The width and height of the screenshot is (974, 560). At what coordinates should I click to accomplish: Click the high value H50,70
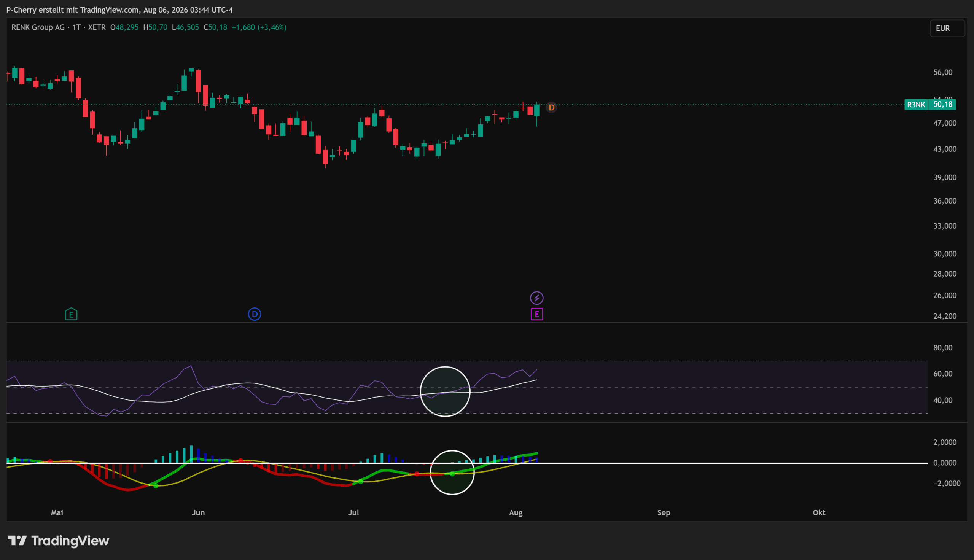tap(155, 27)
